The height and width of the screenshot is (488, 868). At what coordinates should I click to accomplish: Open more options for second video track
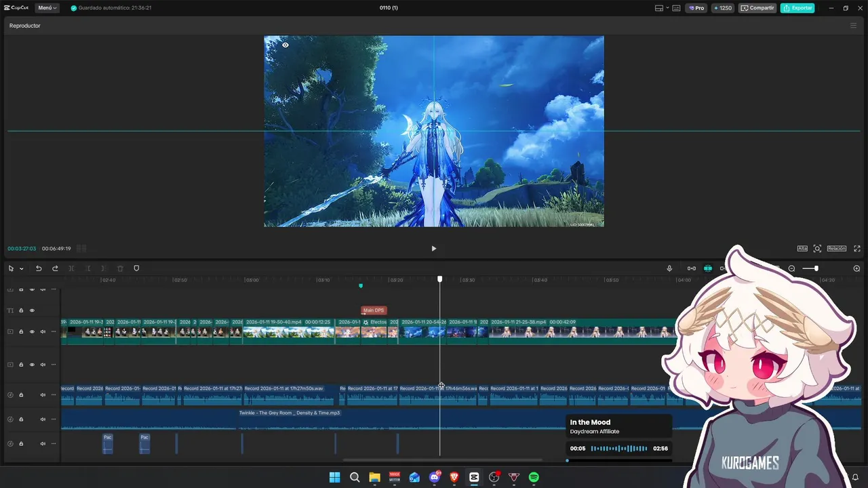click(54, 365)
